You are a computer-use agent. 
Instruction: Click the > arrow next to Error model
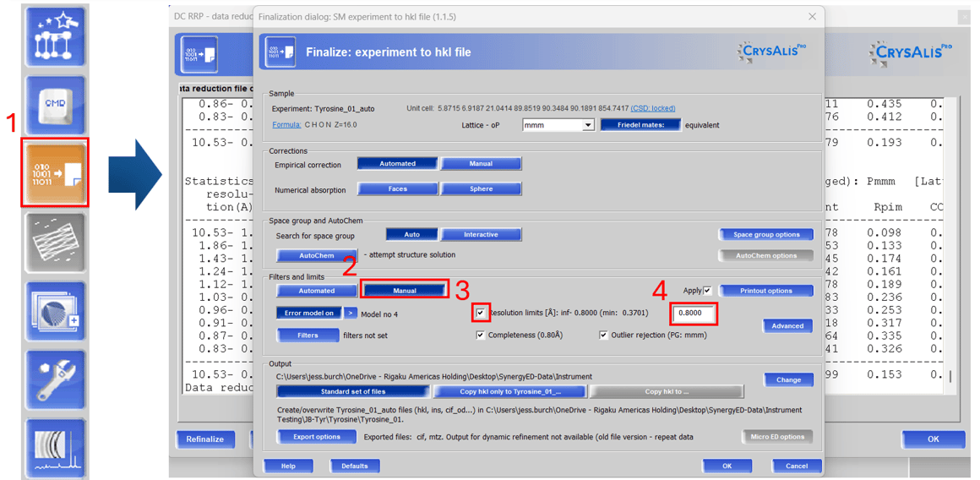point(351,314)
